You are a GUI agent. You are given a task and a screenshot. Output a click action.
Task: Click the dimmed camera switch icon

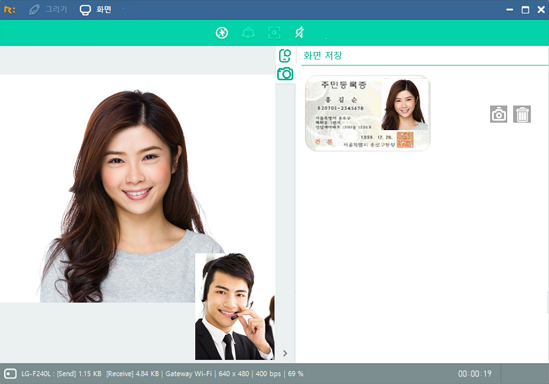pyautogui.click(x=248, y=33)
